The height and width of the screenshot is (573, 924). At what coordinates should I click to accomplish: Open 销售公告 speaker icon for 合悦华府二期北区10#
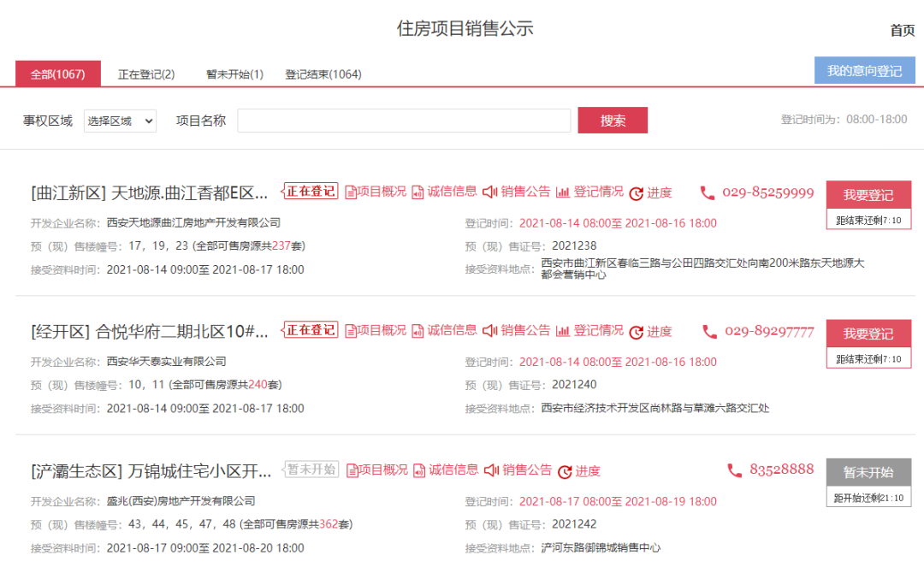point(490,331)
